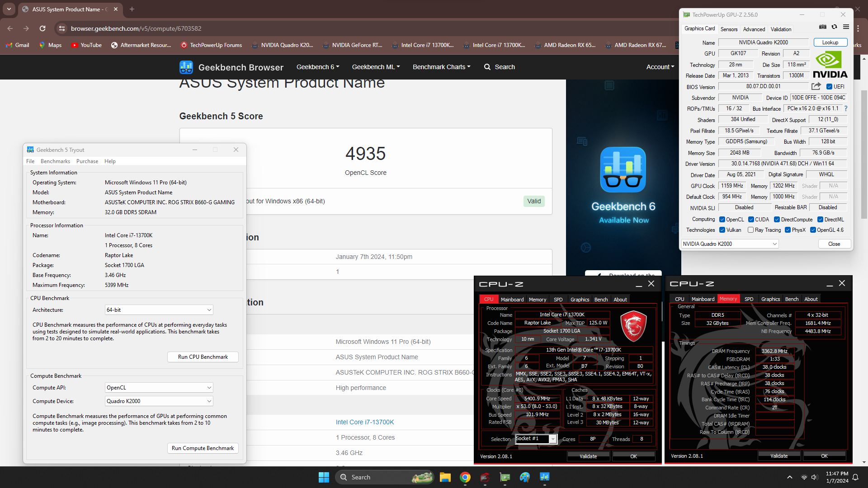Viewport: 868px width, 488px height.
Task: Open SPD tab in right CPU-Z window
Action: tap(749, 299)
